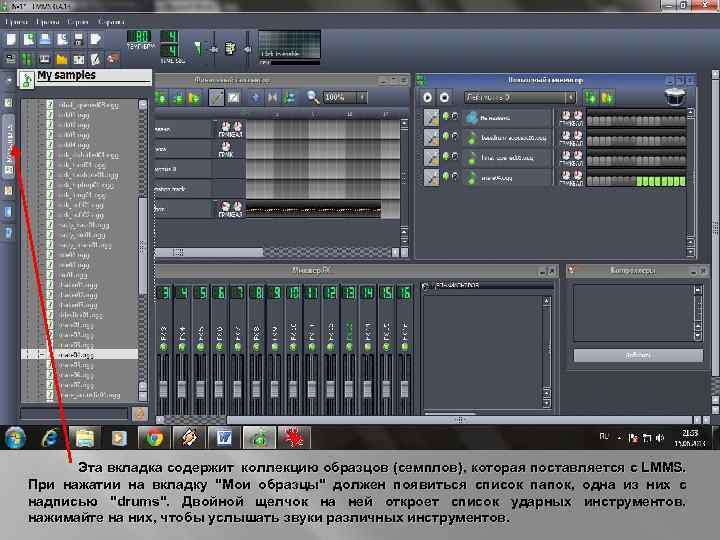Toggle the last lit green step of snare row
This screenshot has height=540, width=720.
[x=682, y=181]
